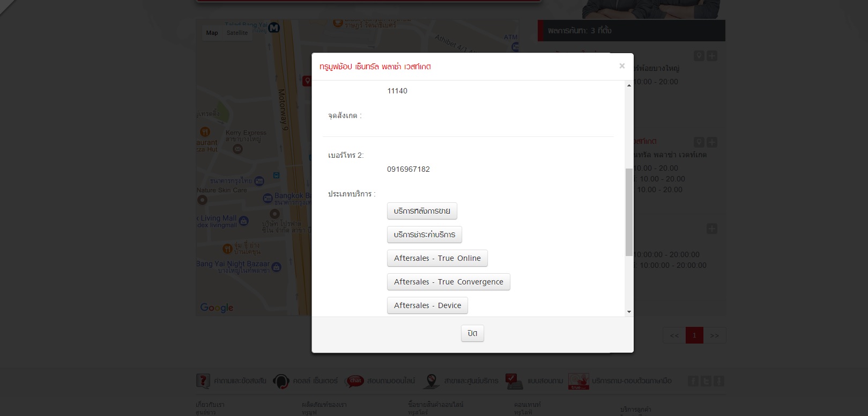Click the ซื้อขายสินค้าออนไลน์ footer heading
Screen dimensions: 868x416
pos(435,404)
